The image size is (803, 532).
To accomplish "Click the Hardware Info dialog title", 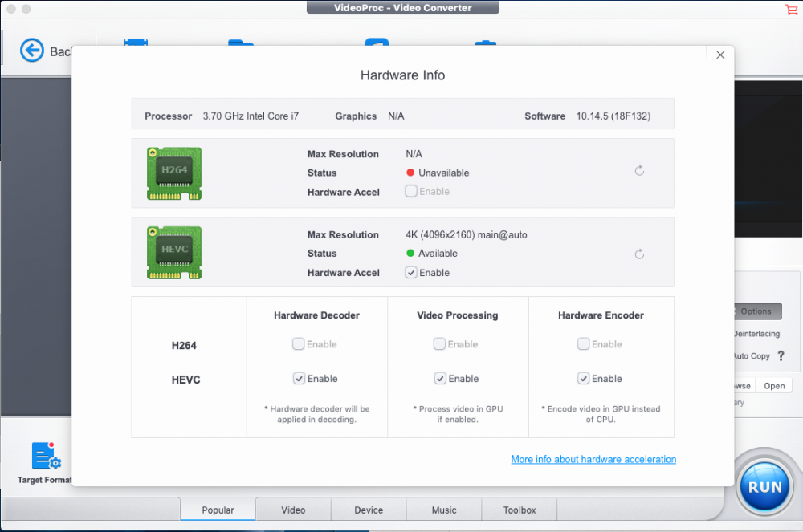I will (402, 75).
